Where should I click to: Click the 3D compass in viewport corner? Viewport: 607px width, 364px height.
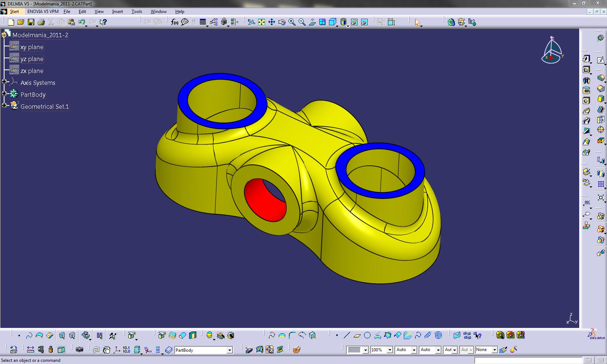pyautogui.click(x=552, y=50)
